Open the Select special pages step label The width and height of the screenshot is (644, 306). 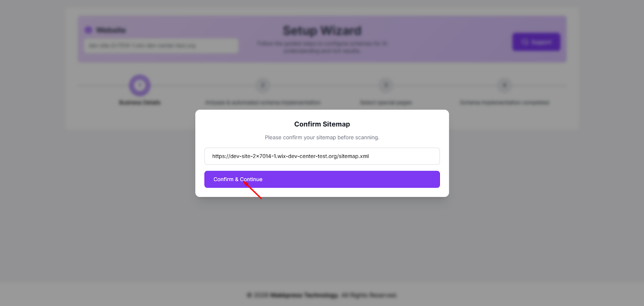tap(386, 103)
